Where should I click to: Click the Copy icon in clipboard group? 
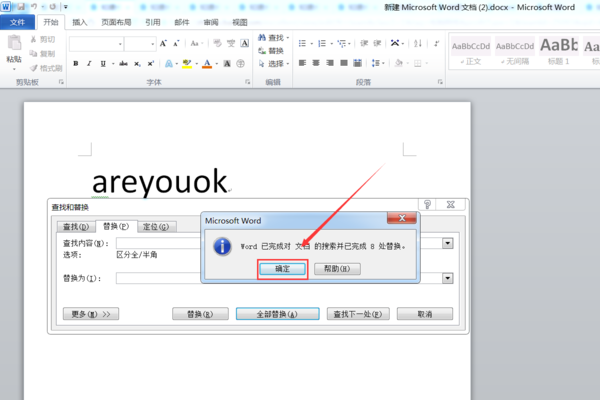click(33, 53)
